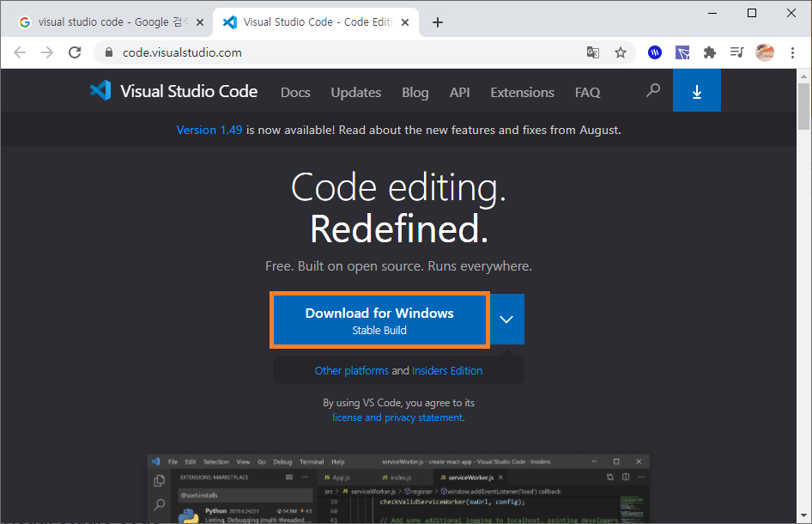
Task: Open the Extensions navigation link
Action: click(522, 92)
